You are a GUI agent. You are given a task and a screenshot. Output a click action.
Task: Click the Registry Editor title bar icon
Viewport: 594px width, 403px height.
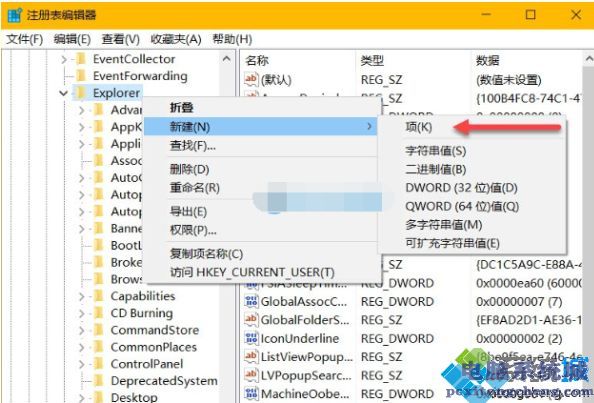coord(14,15)
